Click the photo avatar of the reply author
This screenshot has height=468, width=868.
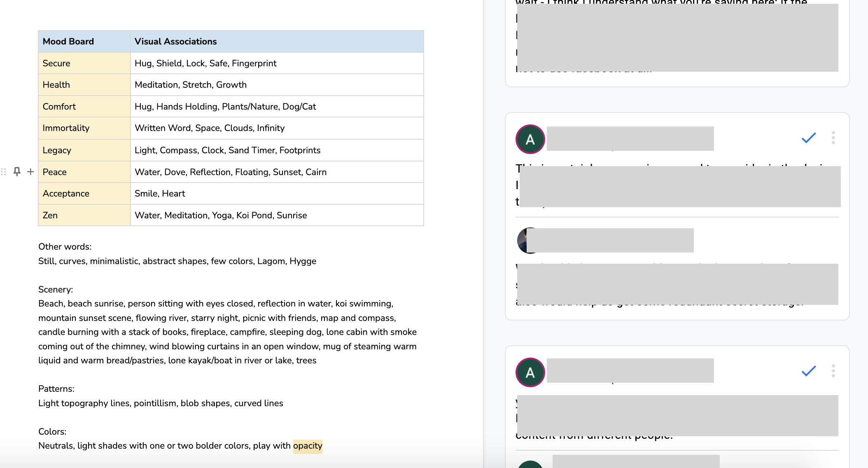tap(523, 240)
